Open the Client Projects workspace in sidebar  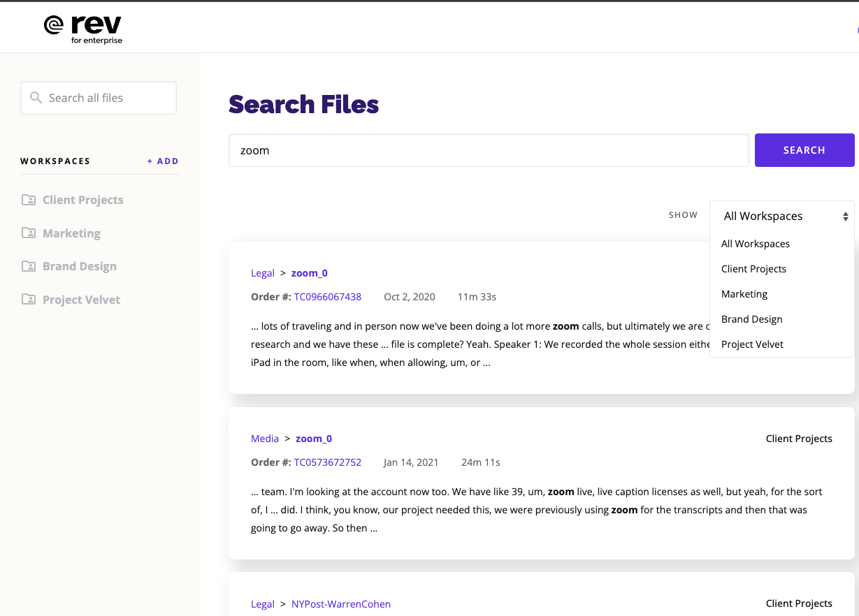82,200
